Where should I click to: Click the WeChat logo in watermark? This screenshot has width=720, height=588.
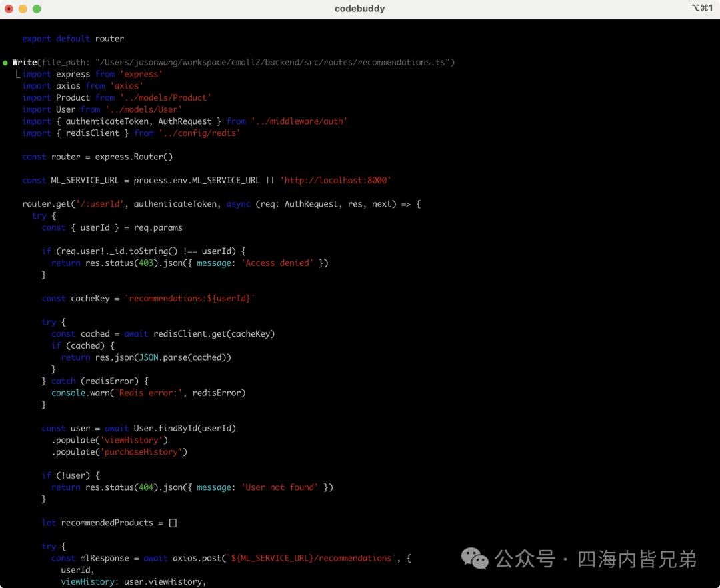[x=475, y=558]
